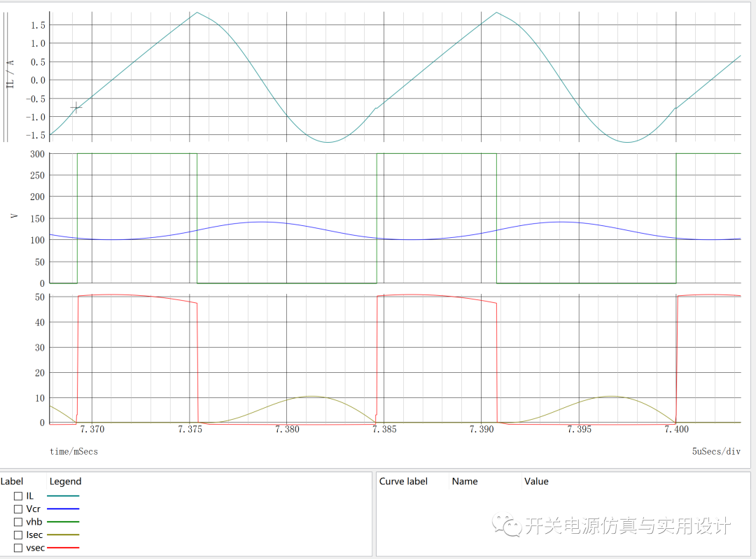
Task: Click the IL / A axis label
Action: click(x=10, y=74)
